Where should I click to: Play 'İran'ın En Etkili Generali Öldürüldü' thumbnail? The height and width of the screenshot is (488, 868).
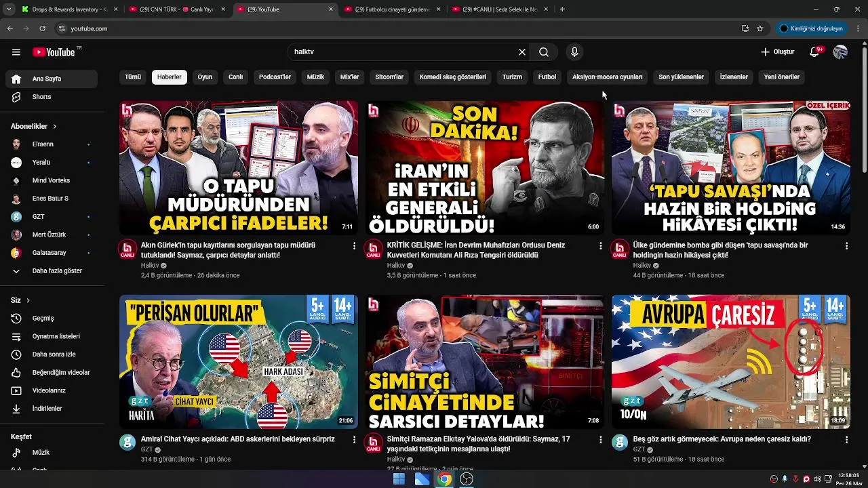click(485, 167)
